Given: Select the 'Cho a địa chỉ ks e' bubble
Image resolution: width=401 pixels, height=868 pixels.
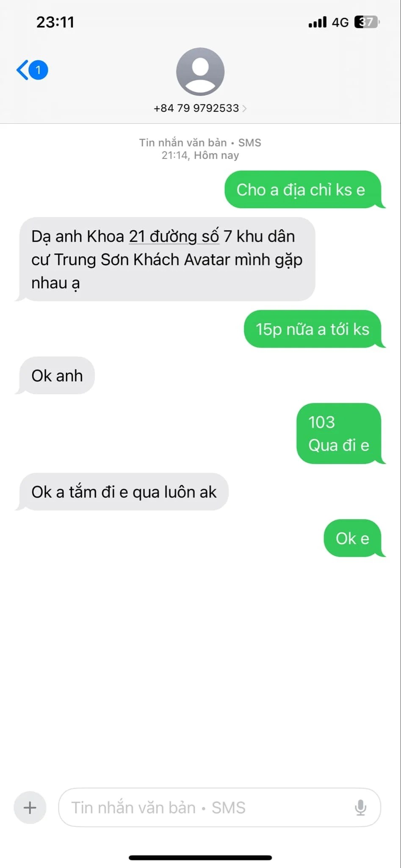Looking at the screenshot, I should click(x=303, y=189).
